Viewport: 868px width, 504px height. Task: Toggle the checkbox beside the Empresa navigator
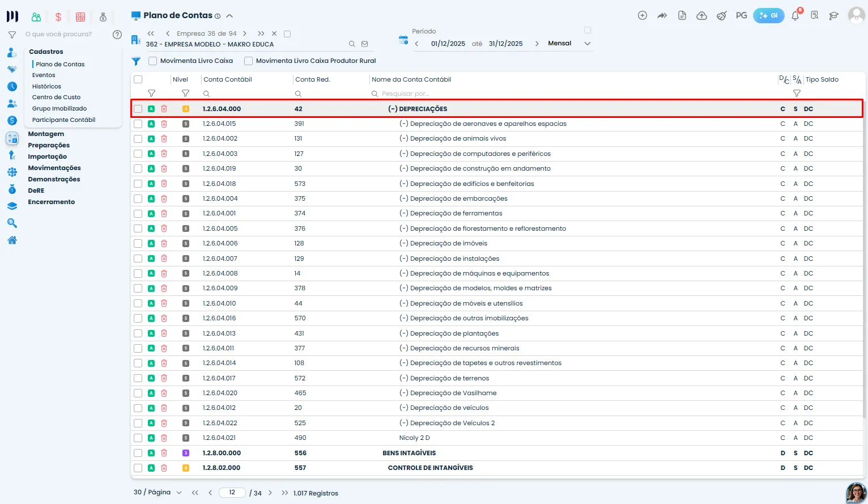tap(287, 34)
